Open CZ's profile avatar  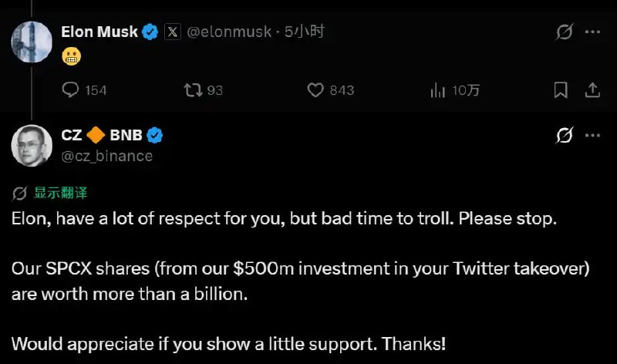pos(32,146)
